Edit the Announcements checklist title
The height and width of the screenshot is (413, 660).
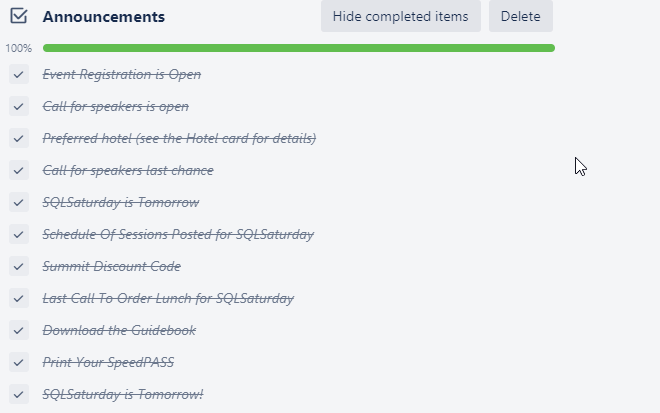tap(104, 17)
